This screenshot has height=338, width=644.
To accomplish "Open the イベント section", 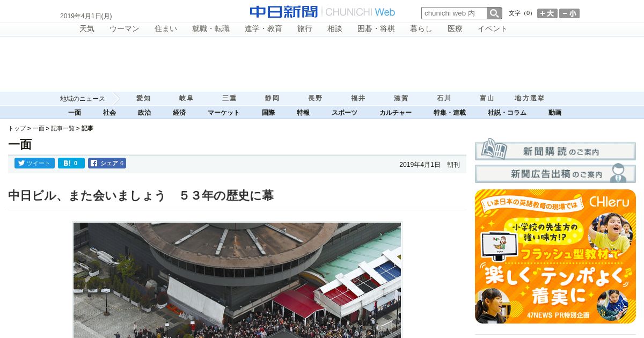I will tap(493, 29).
